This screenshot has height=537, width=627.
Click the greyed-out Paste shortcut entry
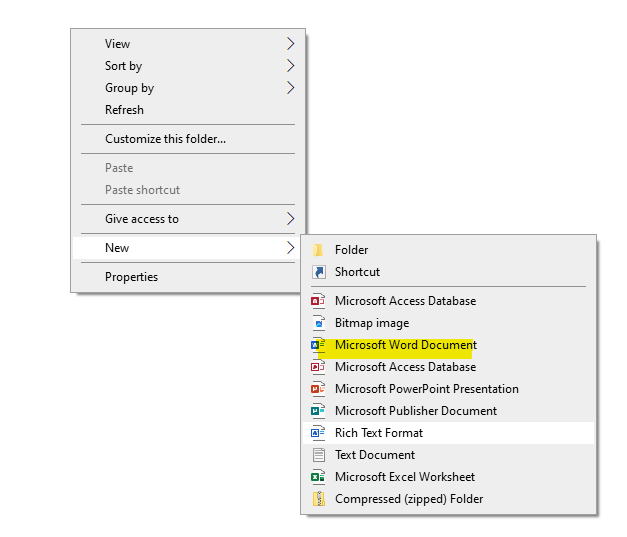[188, 190]
